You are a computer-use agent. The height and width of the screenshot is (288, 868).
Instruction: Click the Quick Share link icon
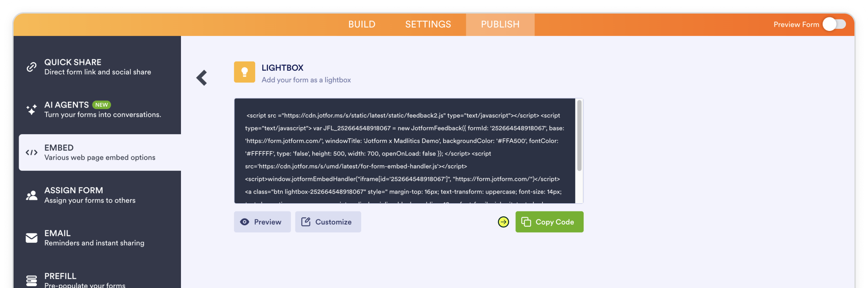pyautogui.click(x=31, y=67)
